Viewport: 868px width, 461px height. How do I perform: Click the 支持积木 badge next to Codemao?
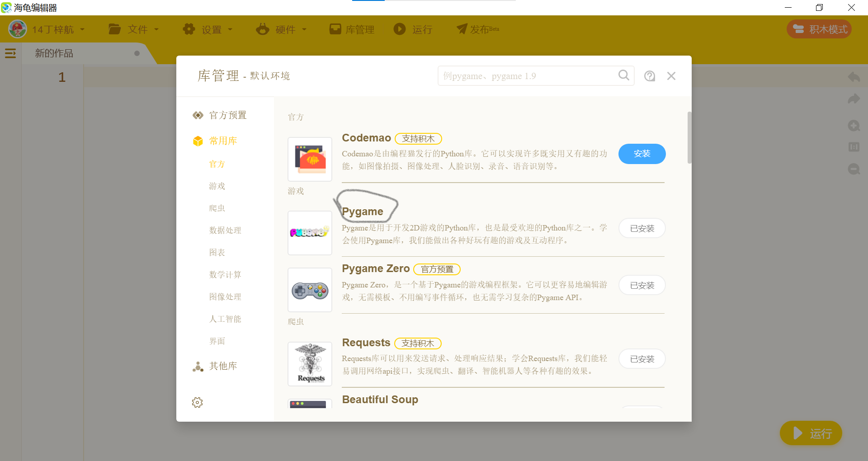418,139
